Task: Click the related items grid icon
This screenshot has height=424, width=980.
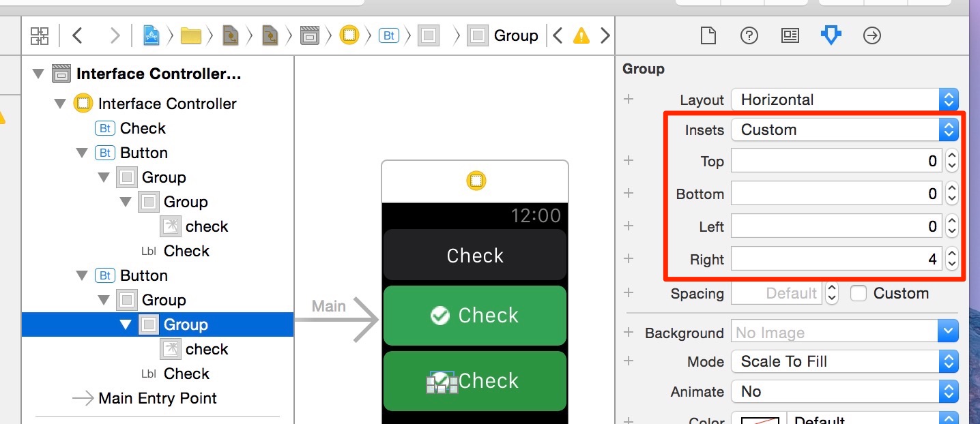Action: coord(40,35)
